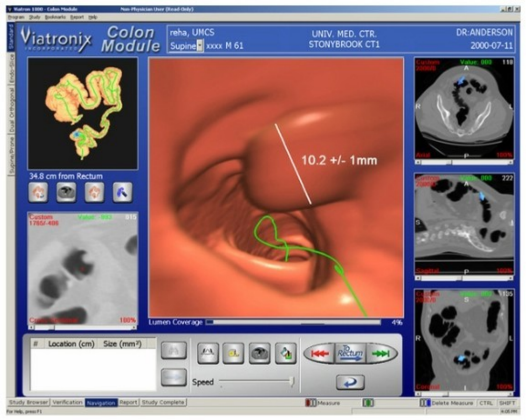This screenshot has height=420, width=526.
Task: Click the cross-sectional grayscale view panel
Action: 83,269
